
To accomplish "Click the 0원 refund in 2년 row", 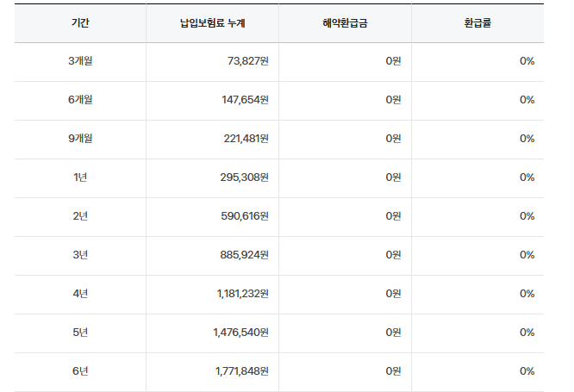I will point(394,216).
